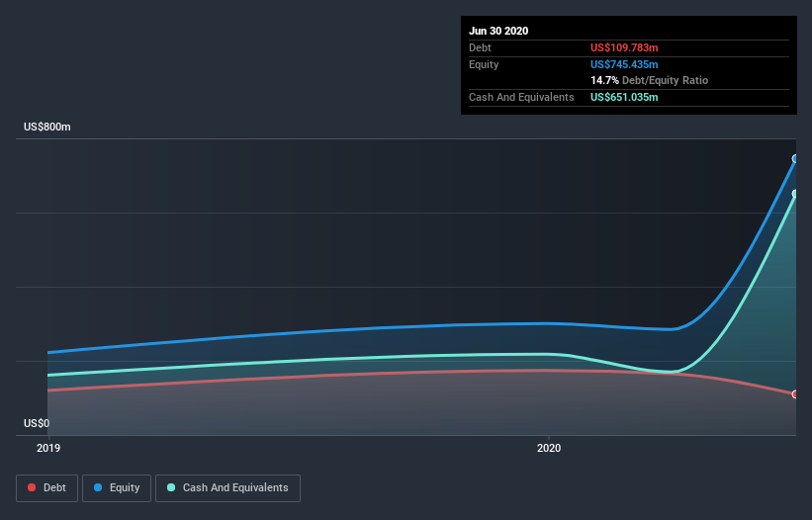
Task: Click the 2019 x-axis label
Action: (x=48, y=448)
